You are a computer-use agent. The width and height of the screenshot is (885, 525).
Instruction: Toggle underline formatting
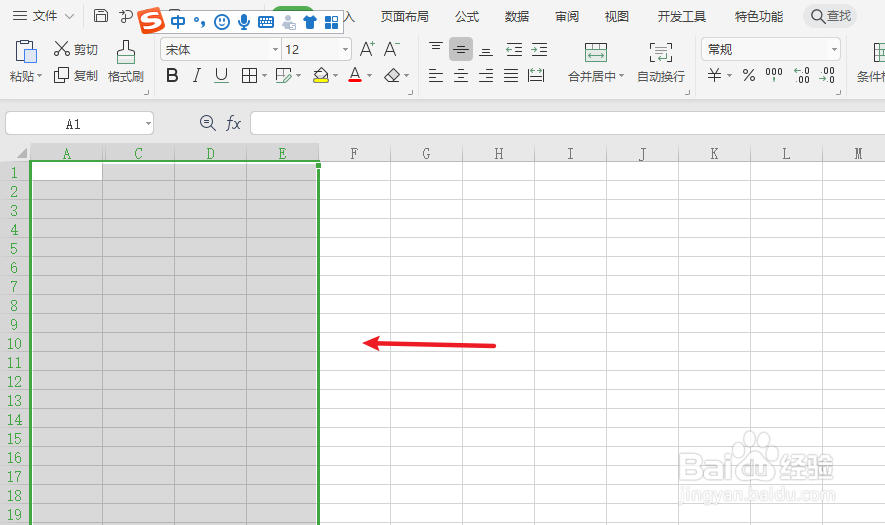pyautogui.click(x=221, y=75)
